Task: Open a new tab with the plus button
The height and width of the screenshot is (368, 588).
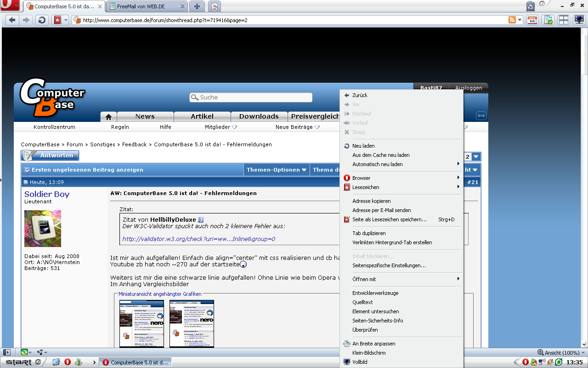Action: [x=197, y=6]
